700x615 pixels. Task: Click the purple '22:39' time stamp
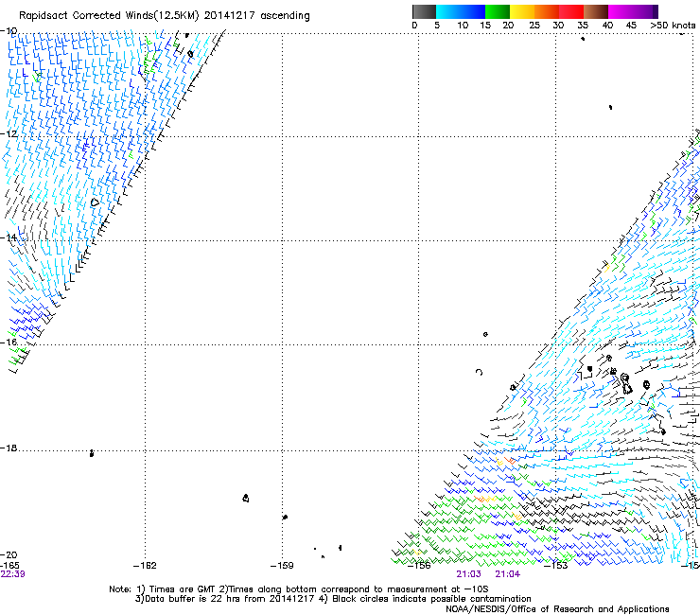(13, 574)
